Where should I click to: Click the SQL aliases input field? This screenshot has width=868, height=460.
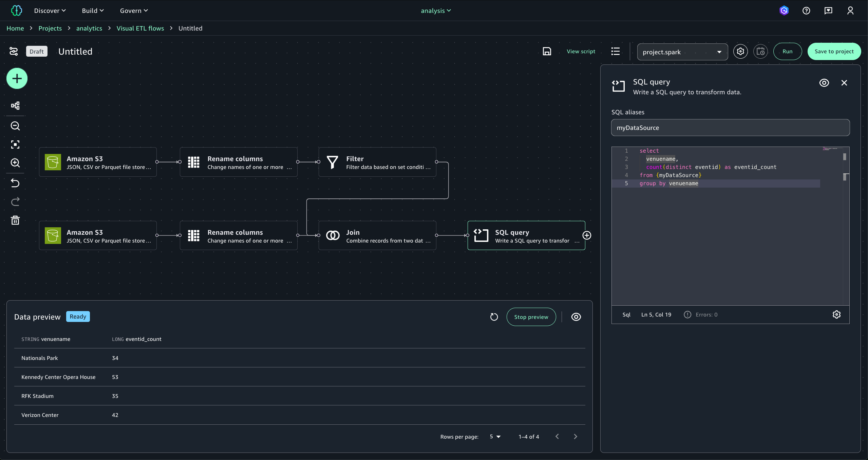[730, 128]
